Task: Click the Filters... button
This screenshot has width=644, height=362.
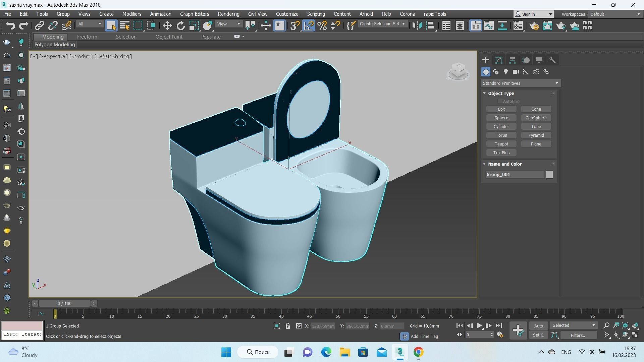Action: pos(579,335)
